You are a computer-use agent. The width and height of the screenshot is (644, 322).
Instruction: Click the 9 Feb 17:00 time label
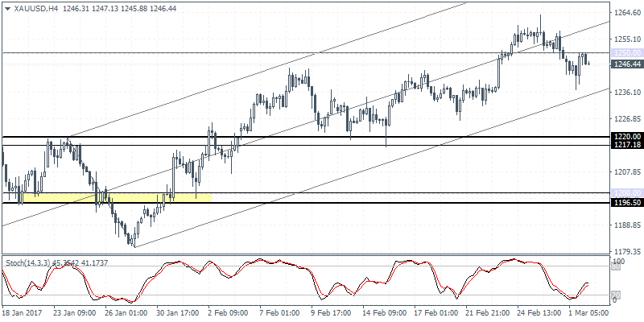[331, 313]
